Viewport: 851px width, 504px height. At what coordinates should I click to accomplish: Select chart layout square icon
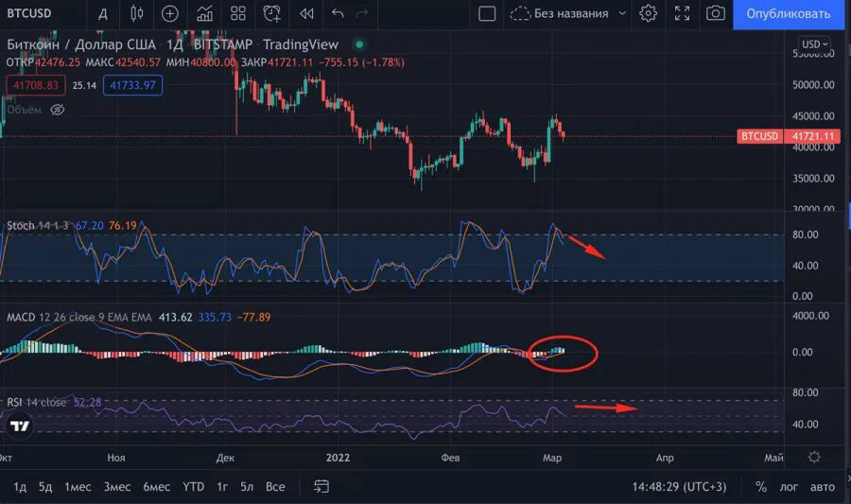tap(487, 13)
